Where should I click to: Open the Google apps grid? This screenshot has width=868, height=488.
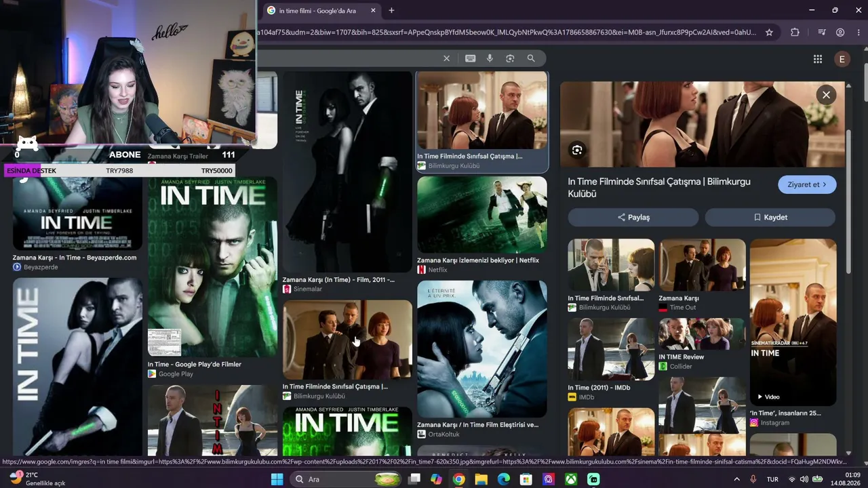(818, 59)
